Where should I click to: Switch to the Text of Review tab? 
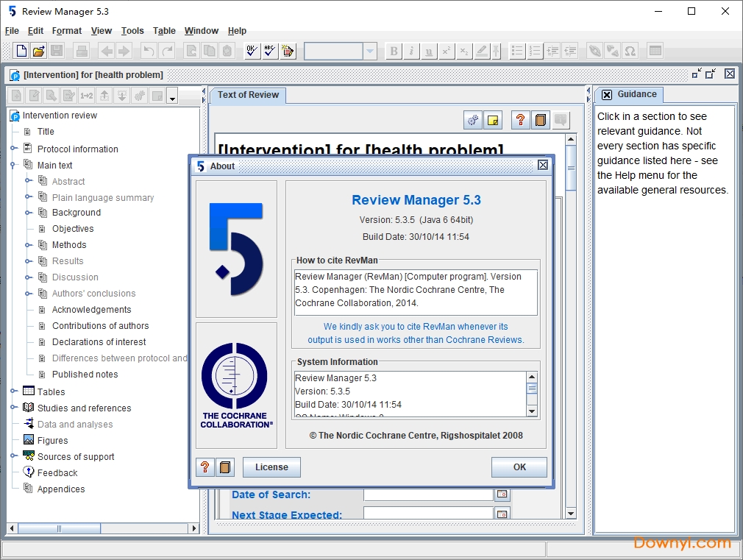pos(248,94)
